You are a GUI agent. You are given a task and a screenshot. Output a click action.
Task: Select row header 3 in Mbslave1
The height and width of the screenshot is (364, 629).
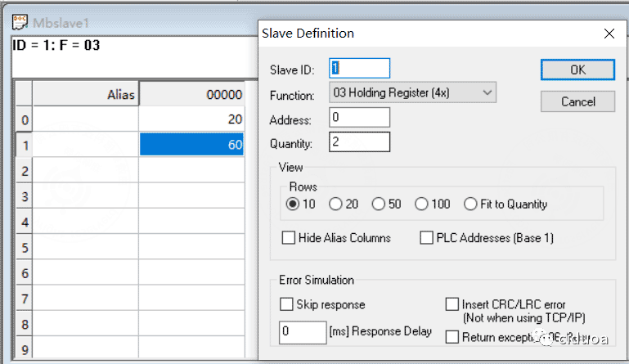25,196
